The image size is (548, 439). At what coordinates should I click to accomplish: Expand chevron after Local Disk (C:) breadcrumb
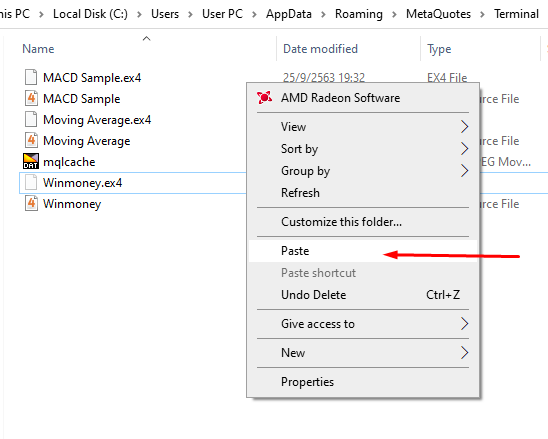click(139, 14)
